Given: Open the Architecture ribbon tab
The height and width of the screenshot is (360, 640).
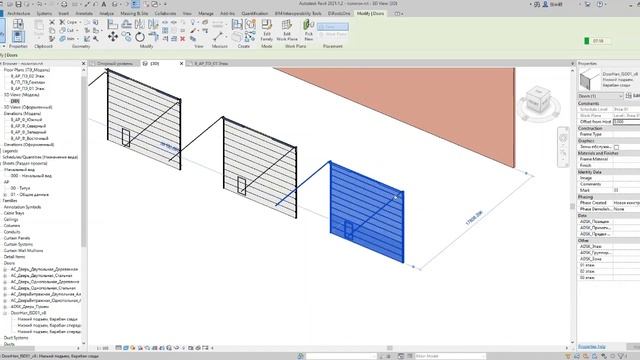Looking at the screenshot, I should click(x=19, y=13).
